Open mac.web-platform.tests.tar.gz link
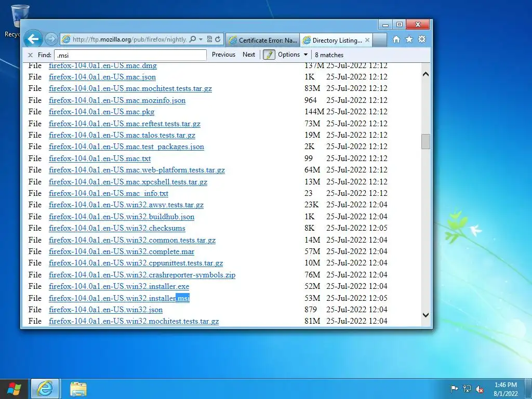The height and width of the screenshot is (399, 532). pyautogui.click(x=137, y=170)
